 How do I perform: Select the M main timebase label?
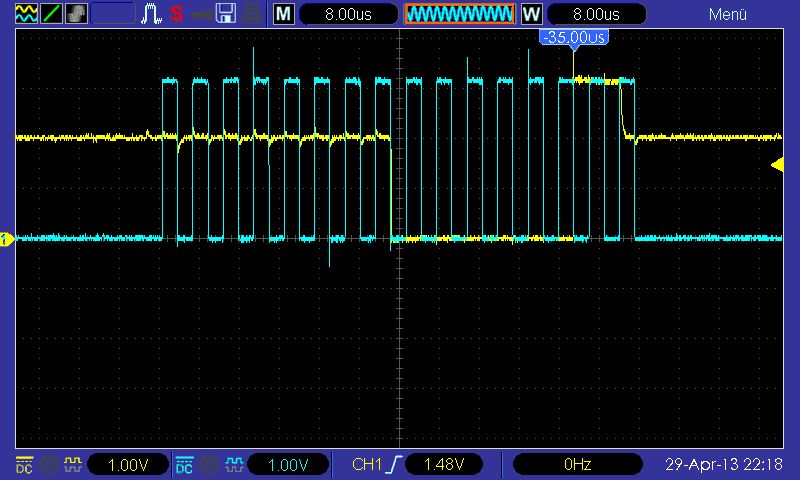click(x=284, y=14)
